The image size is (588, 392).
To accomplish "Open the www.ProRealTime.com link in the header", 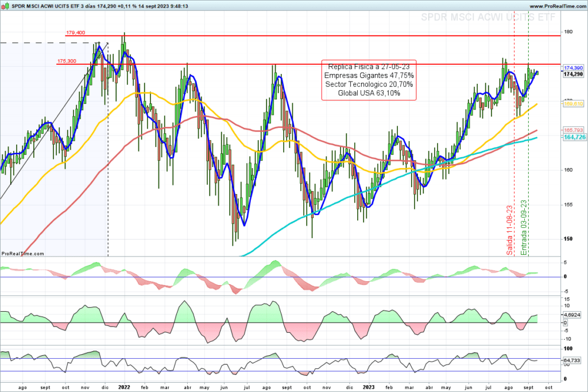I will [558, 6].
